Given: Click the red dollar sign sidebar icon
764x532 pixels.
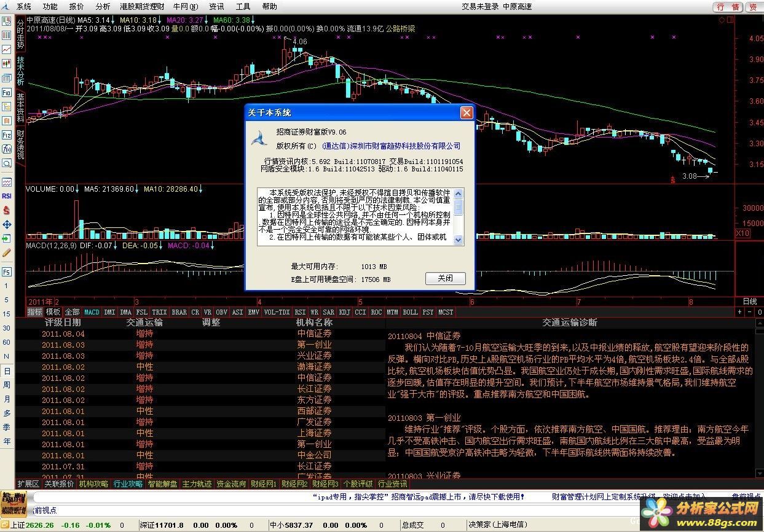Looking at the screenshot, I should coord(7,210).
